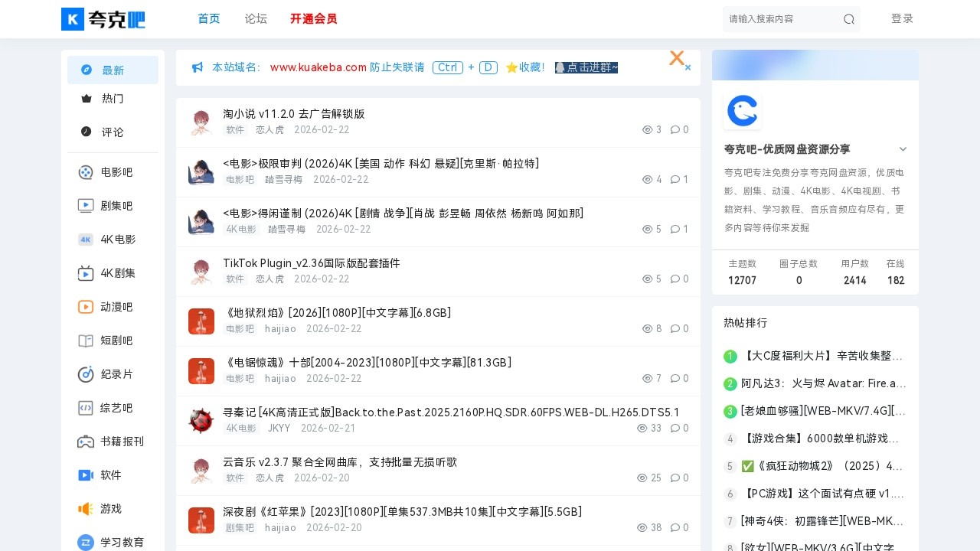Click the announcement megaphone icon
The width and height of the screenshot is (980, 551).
[x=197, y=67]
